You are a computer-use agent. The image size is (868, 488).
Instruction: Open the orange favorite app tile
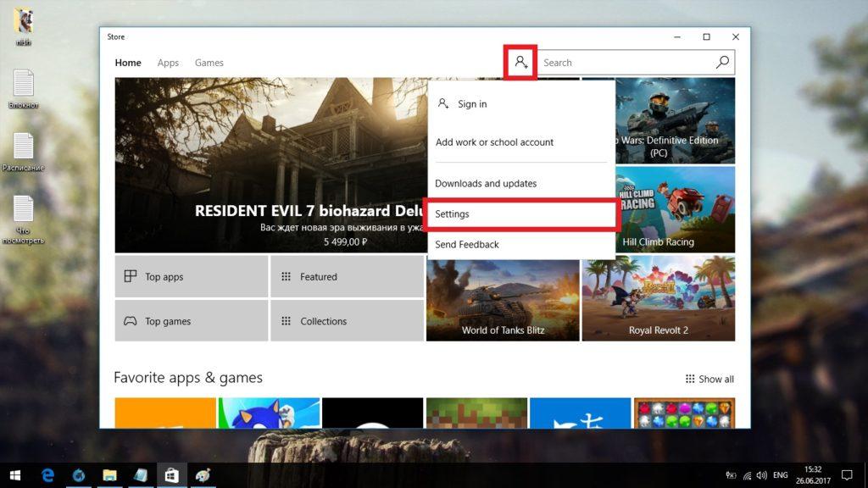coord(165,413)
